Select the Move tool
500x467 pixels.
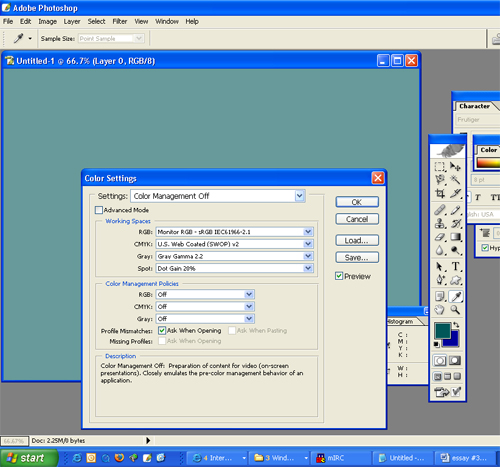click(x=455, y=166)
